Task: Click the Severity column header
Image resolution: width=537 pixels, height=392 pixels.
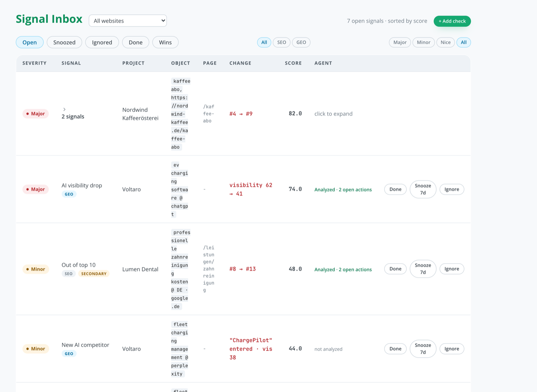Action: pyautogui.click(x=35, y=63)
